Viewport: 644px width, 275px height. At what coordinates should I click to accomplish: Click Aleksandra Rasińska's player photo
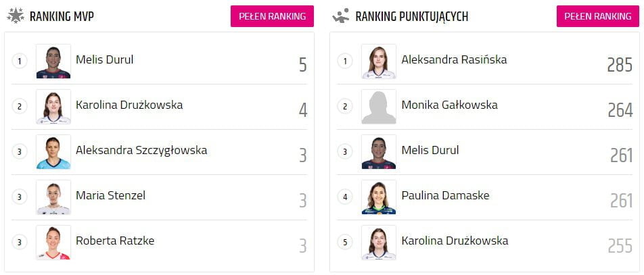[x=379, y=61]
